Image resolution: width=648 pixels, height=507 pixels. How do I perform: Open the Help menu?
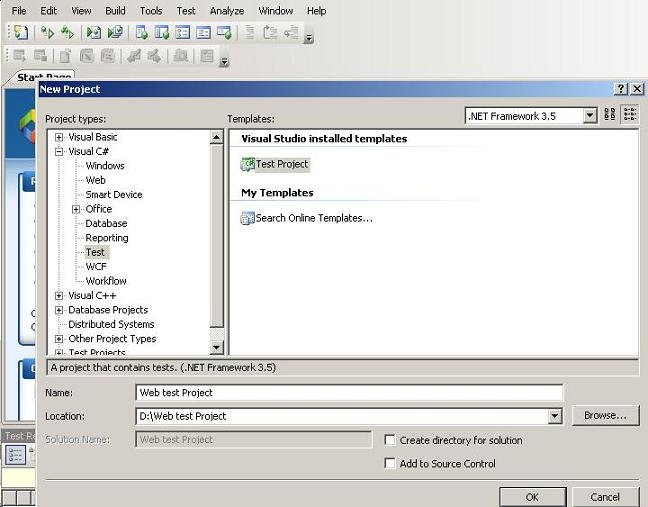(317, 11)
